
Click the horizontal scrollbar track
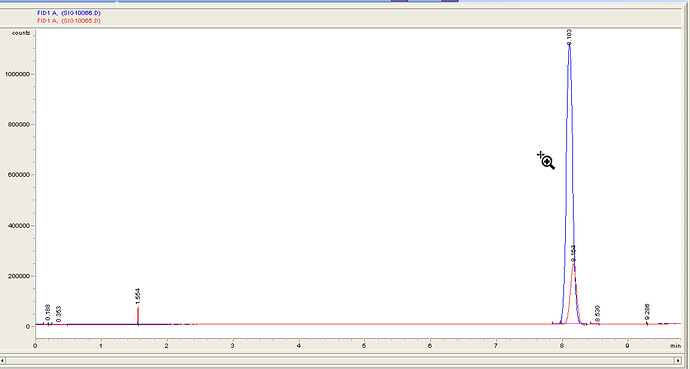[340, 361]
